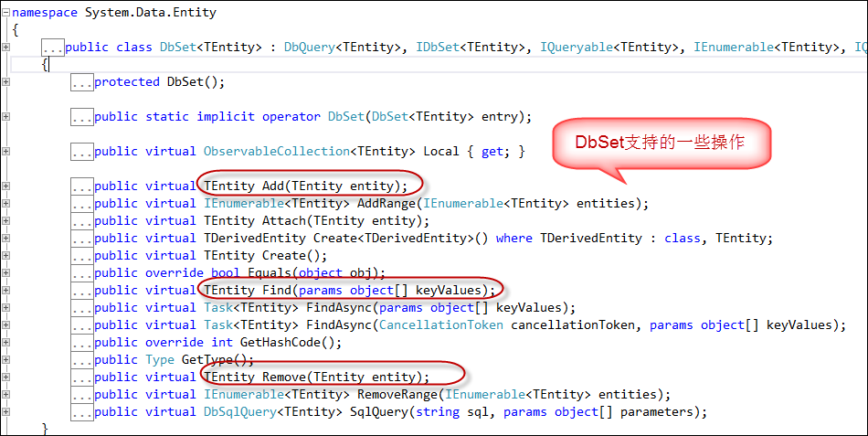The image size is (868, 436).
Task: Click the 'IDbSet' interface name
Action: pyautogui.click(x=438, y=48)
